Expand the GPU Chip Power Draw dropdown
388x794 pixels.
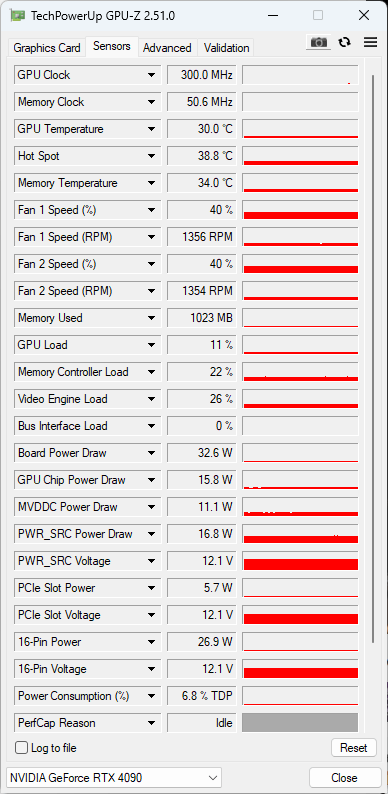[151, 480]
